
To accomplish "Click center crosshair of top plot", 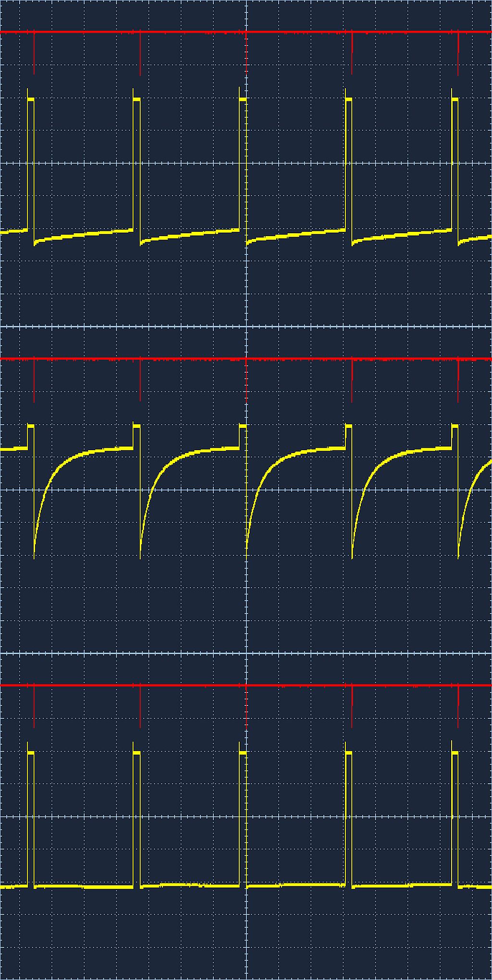I will [246, 163].
